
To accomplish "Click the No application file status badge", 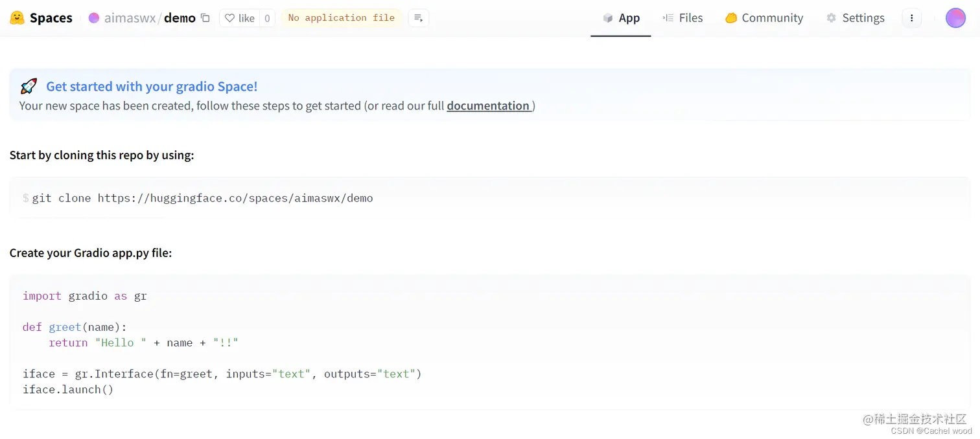I will click(341, 18).
